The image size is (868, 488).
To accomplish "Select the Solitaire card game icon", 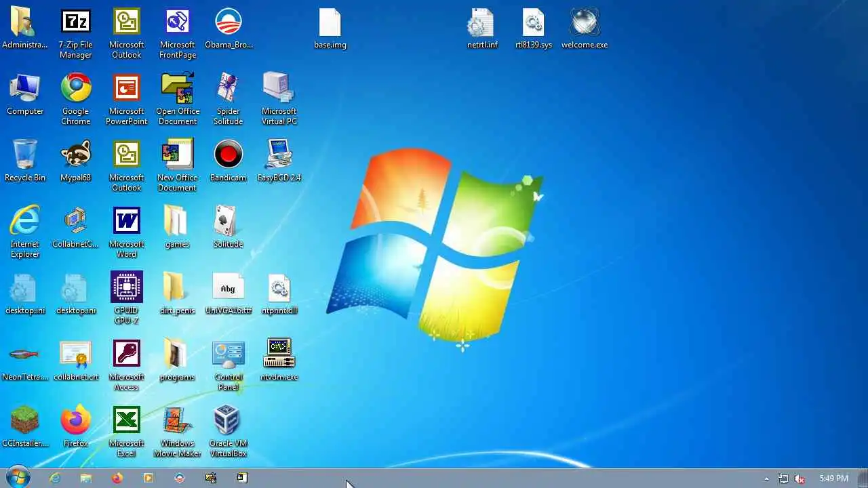I will (x=229, y=228).
